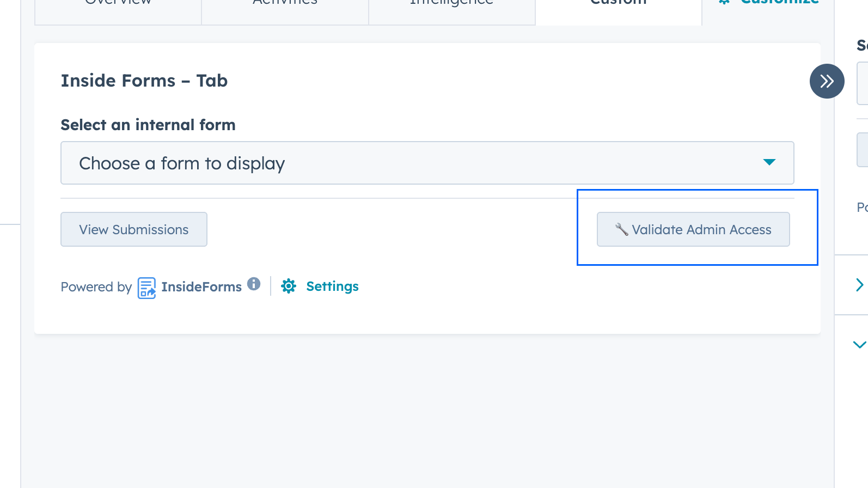Click the Validate Admin Access button
This screenshot has height=488, width=868.
tap(693, 229)
